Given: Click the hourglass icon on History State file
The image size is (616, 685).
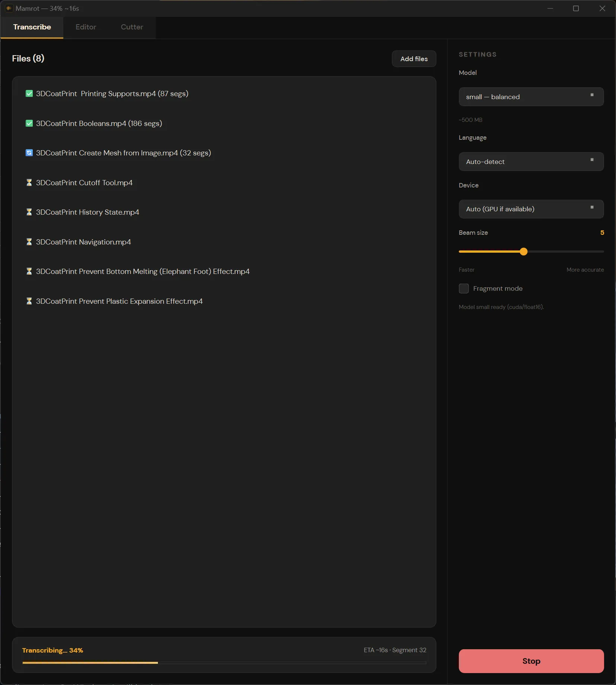Looking at the screenshot, I should [x=29, y=212].
